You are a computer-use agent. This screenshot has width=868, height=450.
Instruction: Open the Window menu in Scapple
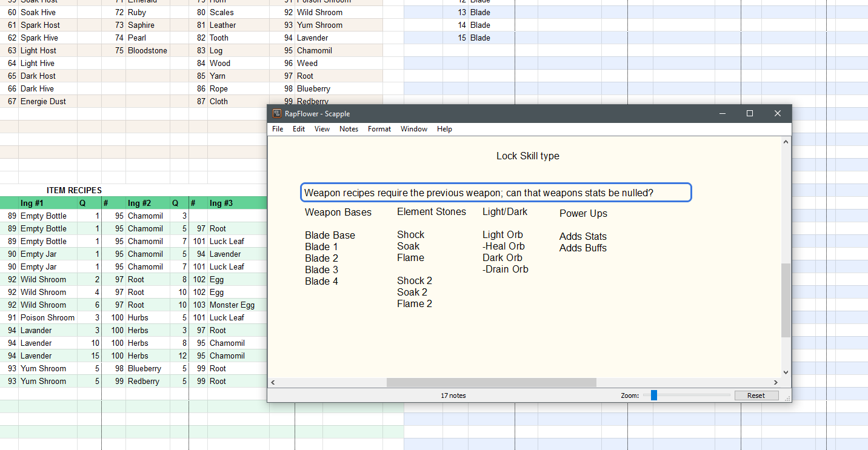(x=414, y=129)
